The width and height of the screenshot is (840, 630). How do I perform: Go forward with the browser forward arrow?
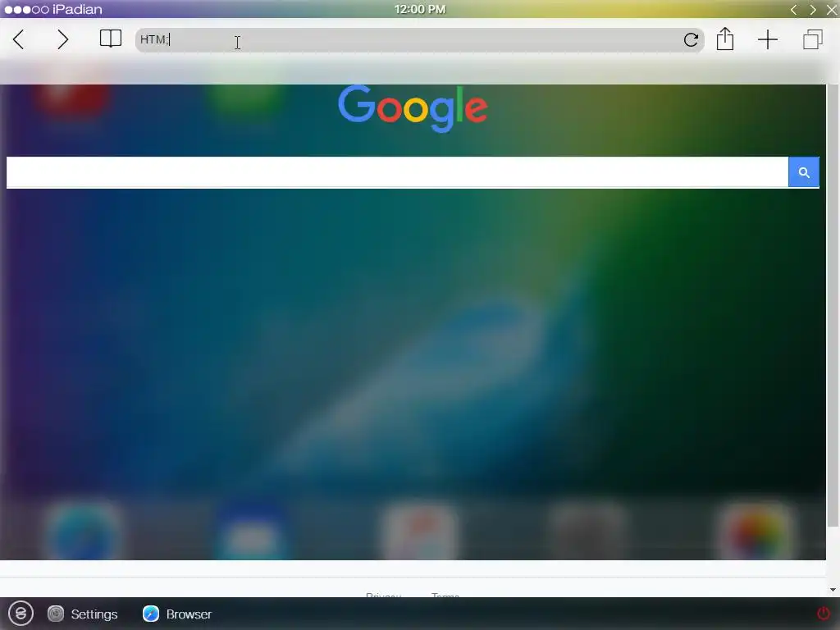click(62, 39)
